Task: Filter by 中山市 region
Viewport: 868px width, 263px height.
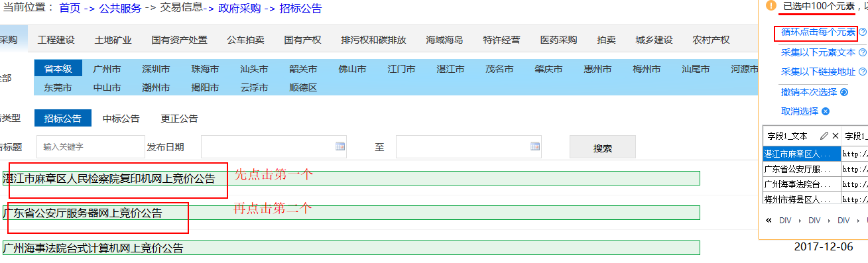Action: click(x=107, y=87)
